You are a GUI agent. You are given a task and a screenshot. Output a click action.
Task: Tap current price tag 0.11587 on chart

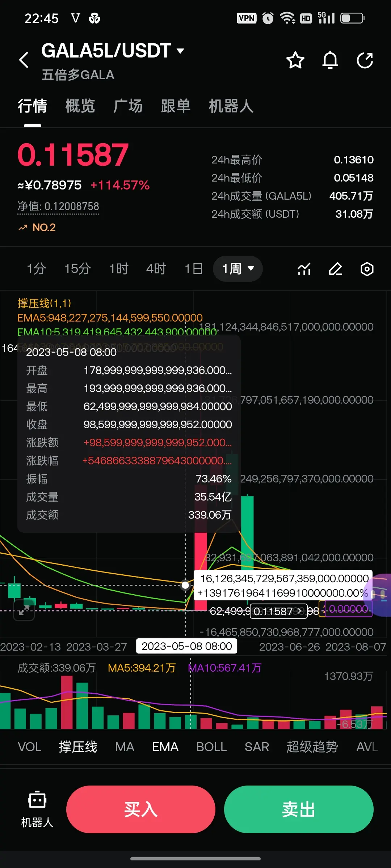tap(278, 611)
